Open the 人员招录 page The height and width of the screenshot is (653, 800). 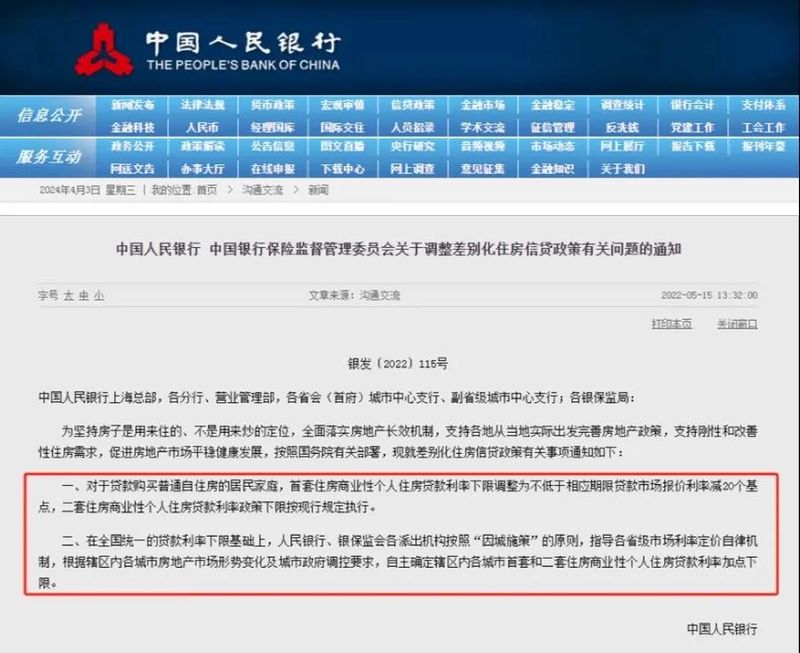click(x=412, y=128)
